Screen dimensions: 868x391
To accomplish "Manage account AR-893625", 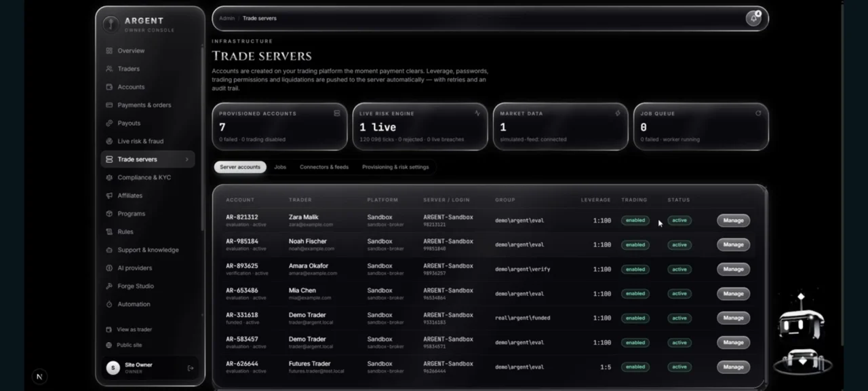I will click(733, 269).
